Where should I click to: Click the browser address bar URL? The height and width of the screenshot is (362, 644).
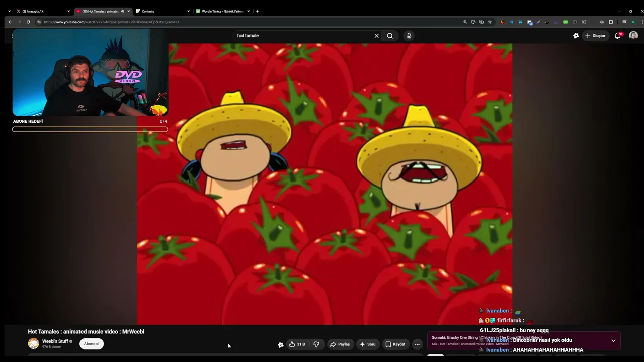click(x=112, y=22)
